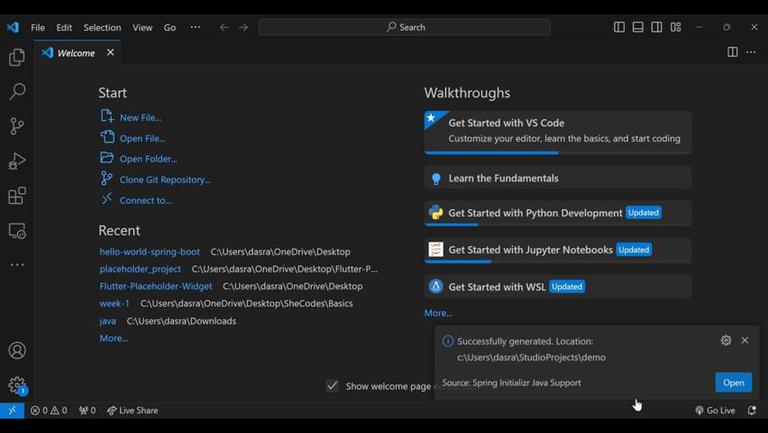Select the Welcome tab

point(76,53)
